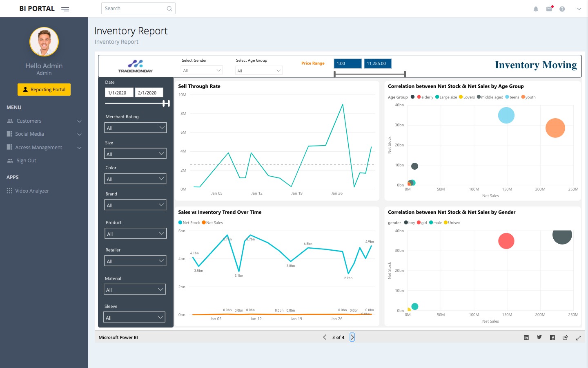This screenshot has width=588, height=368.
Task: Expand the Brand filter dropdown
Action: coord(135,205)
